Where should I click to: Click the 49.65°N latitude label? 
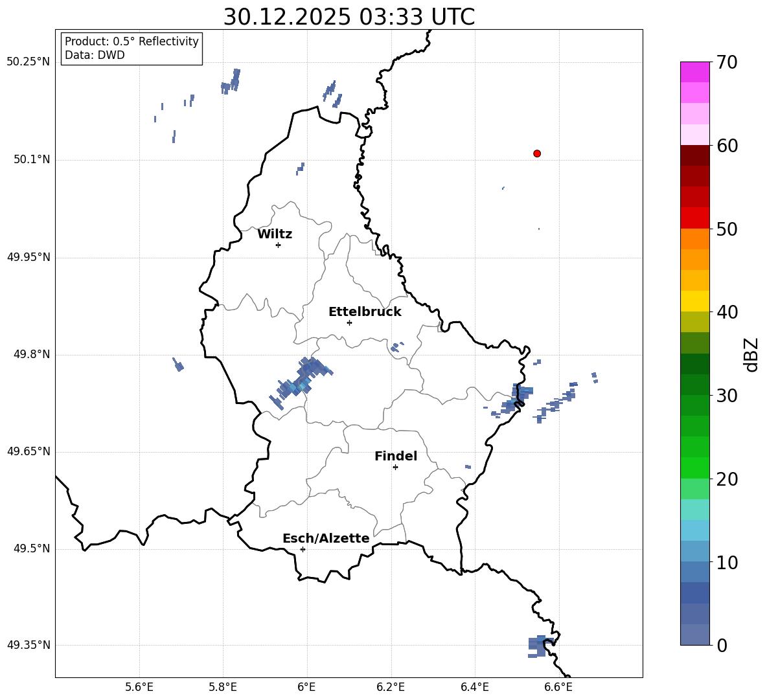point(29,451)
